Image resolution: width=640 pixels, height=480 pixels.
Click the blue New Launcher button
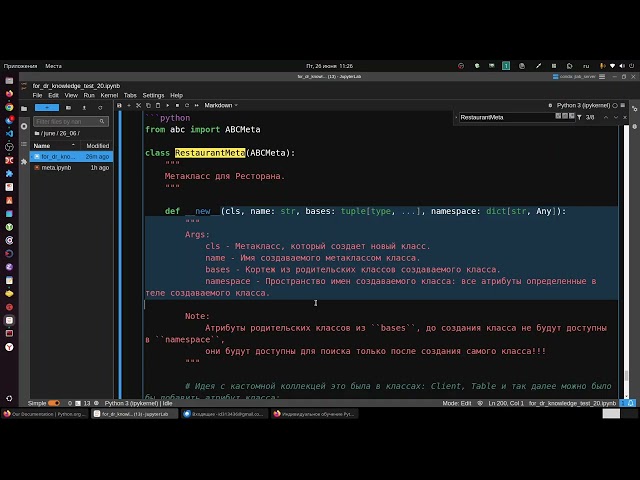pyautogui.click(x=47, y=108)
